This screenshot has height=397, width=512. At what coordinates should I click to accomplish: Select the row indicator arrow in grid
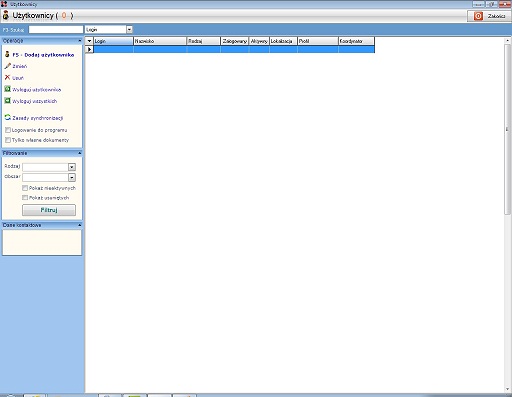click(x=89, y=49)
